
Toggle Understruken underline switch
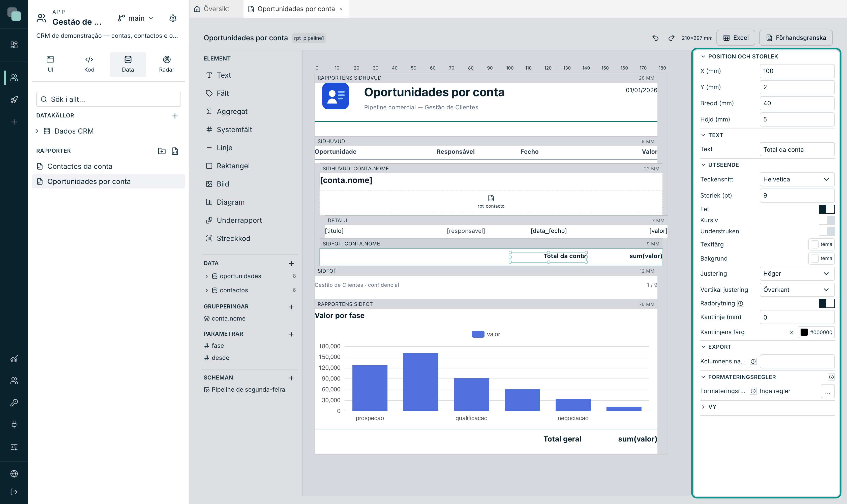(826, 231)
